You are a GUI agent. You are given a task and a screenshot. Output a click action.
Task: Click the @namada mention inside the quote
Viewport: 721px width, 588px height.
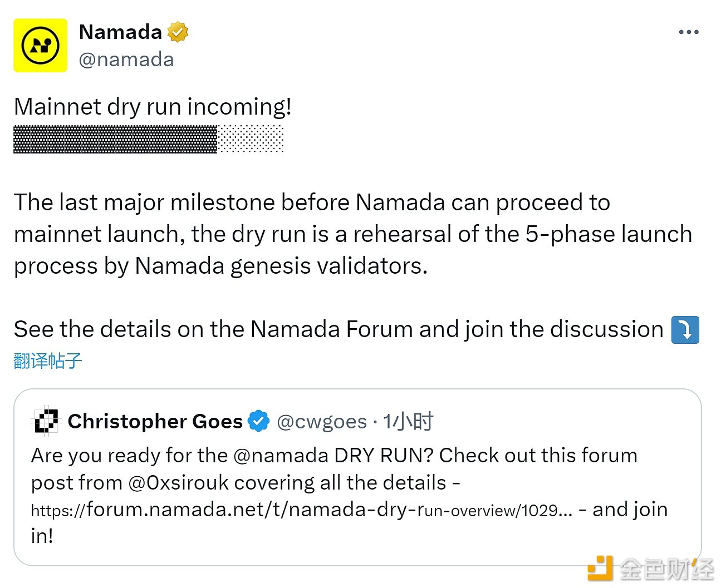(283, 455)
